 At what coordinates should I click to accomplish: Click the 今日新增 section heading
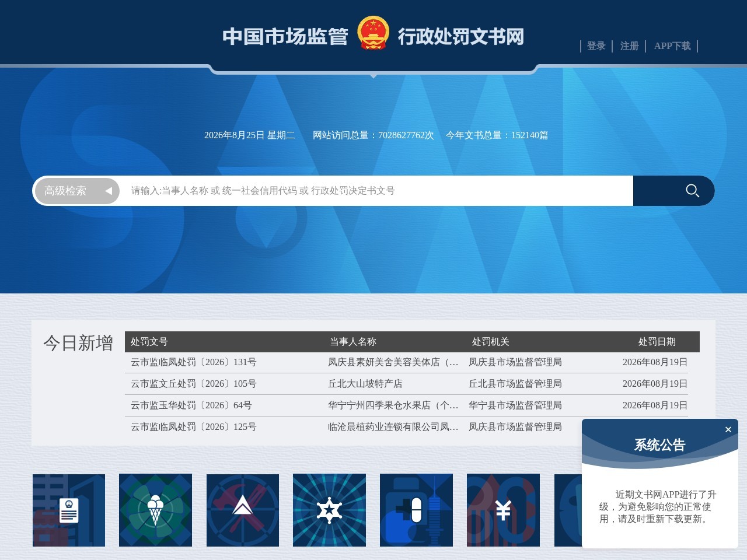(78, 343)
